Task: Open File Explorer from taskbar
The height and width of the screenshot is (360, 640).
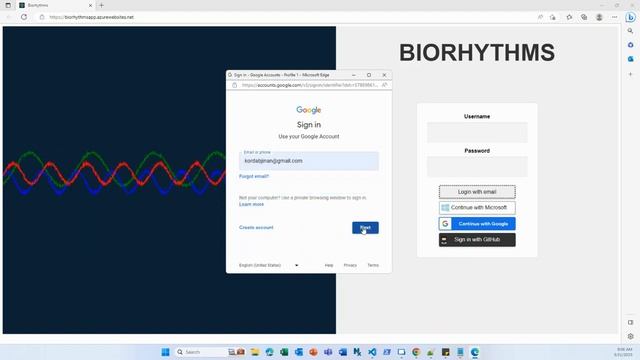Action: (x=255, y=352)
